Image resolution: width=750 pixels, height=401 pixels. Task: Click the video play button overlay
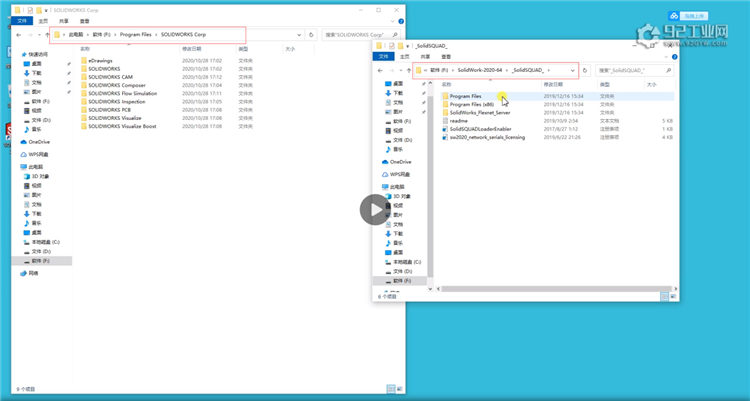[x=375, y=210]
